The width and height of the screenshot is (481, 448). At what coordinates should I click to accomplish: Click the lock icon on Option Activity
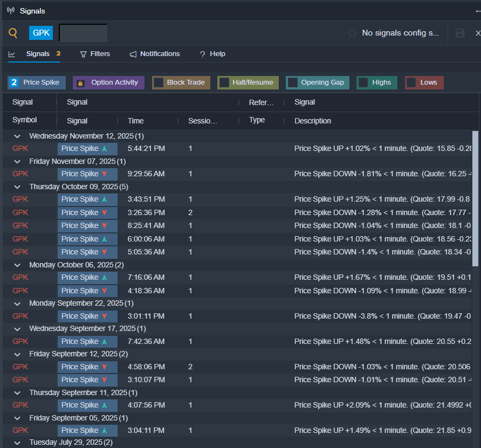point(80,83)
